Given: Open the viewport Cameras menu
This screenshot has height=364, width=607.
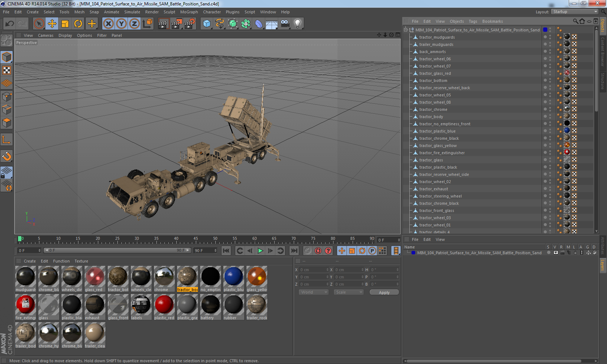Looking at the screenshot, I should click(x=46, y=35).
